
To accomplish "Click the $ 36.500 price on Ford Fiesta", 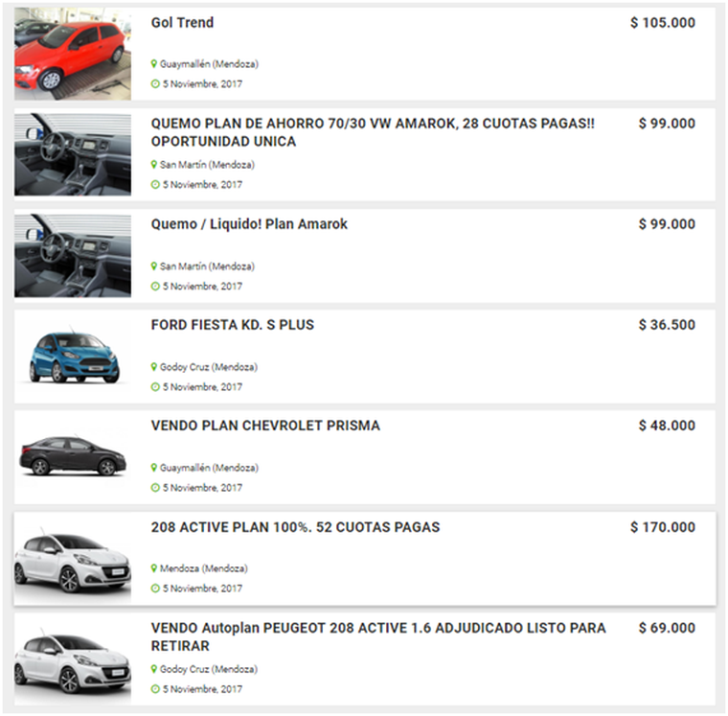I will pyautogui.click(x=667, y=325).
